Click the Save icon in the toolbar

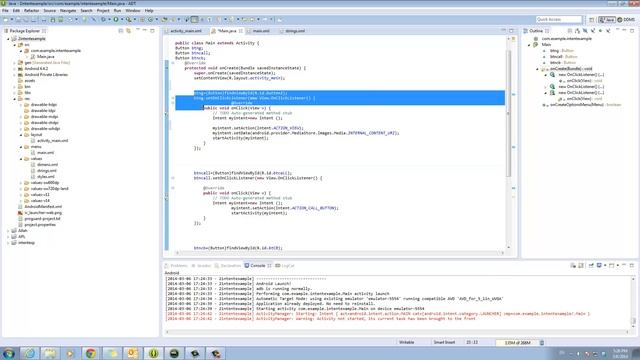tap(18, 20)
